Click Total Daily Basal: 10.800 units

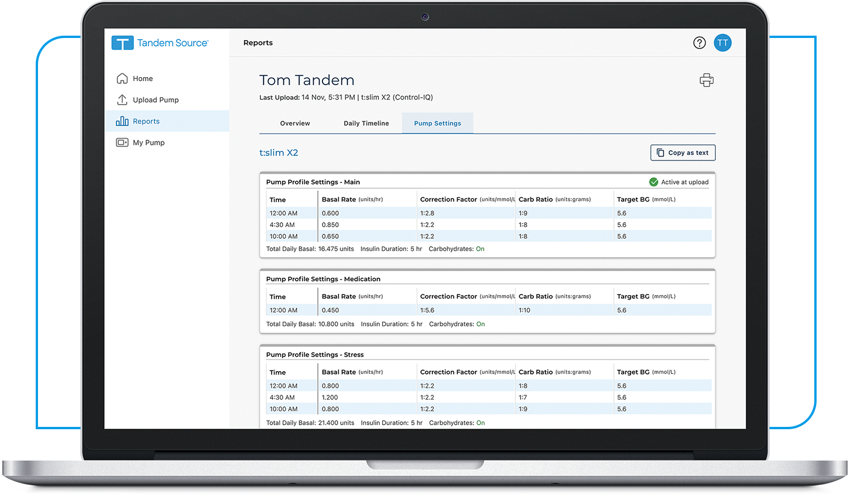click(310, 324)
